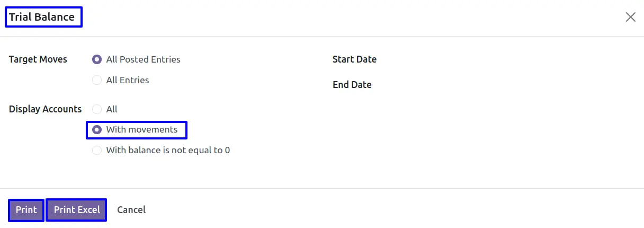Screen dimensions: 644x228
Task: Select the With movements radio button
Action: coord(97,129)
